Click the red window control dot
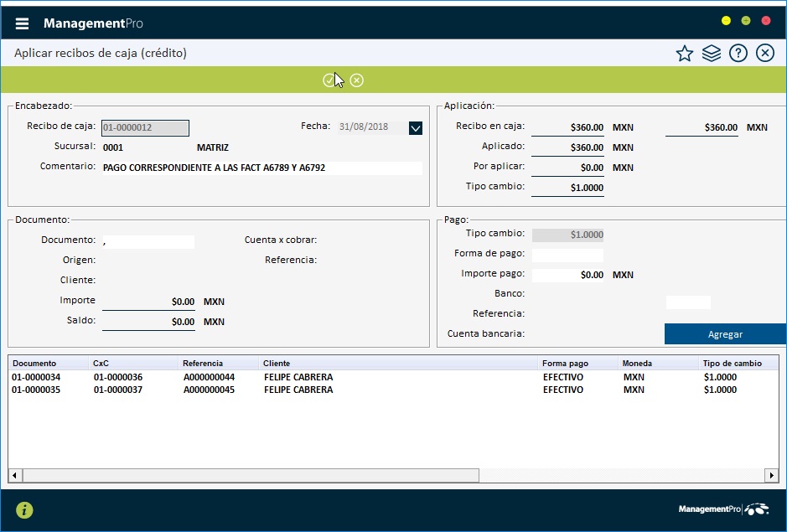Viewport: 787px width, 532px height. (766, 21)
